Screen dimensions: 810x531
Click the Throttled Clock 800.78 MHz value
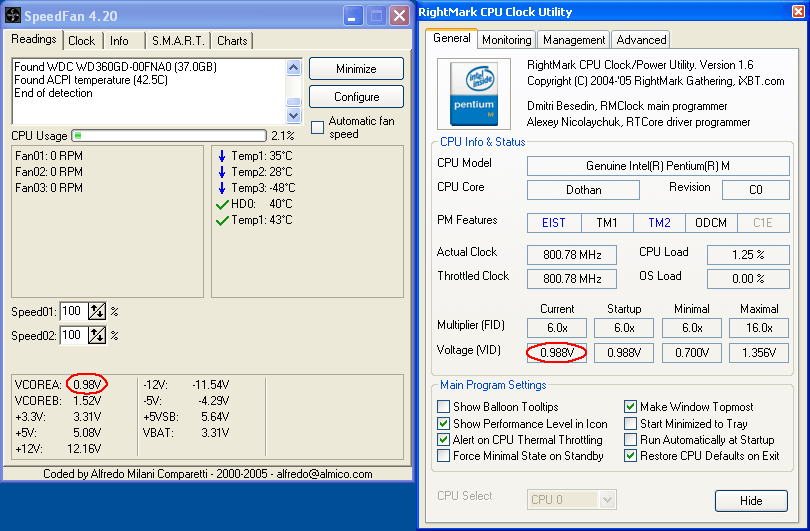click(x=572, y=279)
